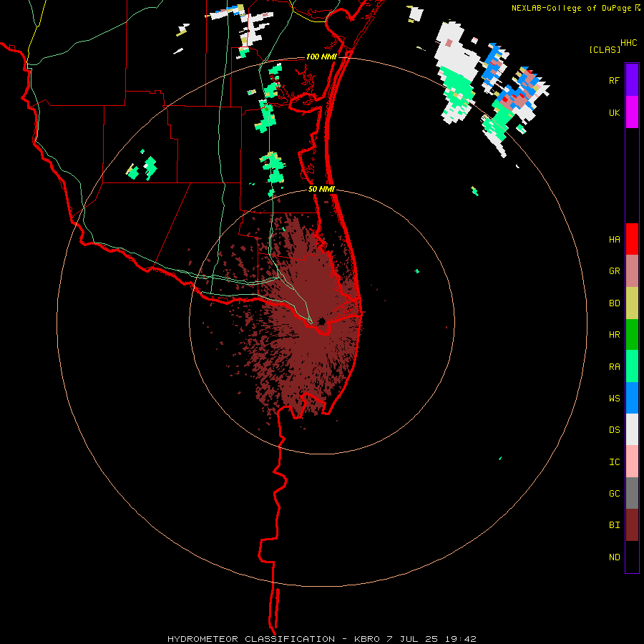644x644 pixels.
Task: Click the 100 NMI range ring label
Action: [x=321, y=57]
